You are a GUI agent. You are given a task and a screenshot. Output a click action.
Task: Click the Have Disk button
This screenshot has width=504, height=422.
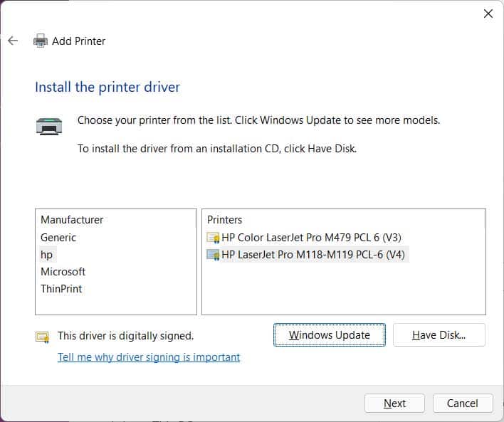[x=439, y=335]
